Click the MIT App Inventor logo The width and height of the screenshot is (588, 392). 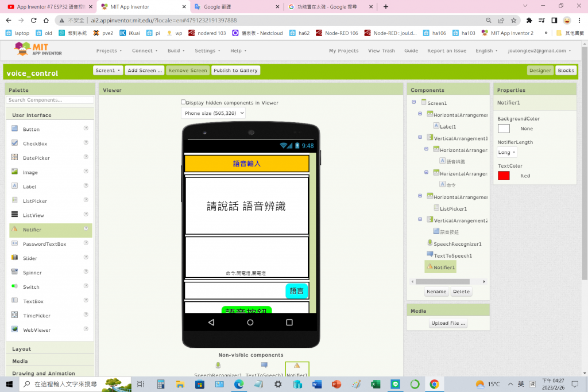pyautogui.click(x=38, y=49)
